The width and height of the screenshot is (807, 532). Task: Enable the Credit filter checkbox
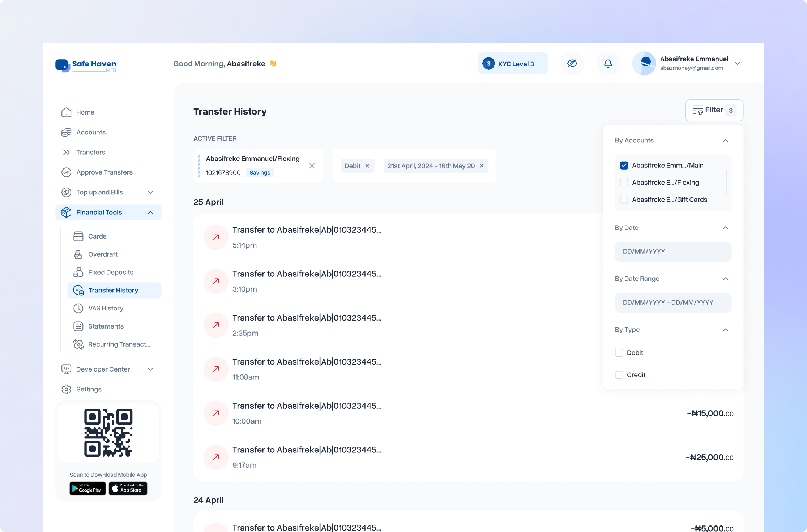click(619, 375)
